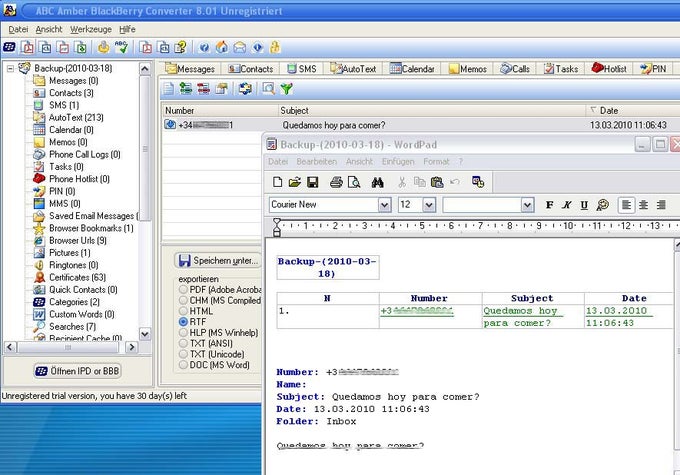Select HTML export format
This screenshot has width=680, height=475.
pos(196,311)
